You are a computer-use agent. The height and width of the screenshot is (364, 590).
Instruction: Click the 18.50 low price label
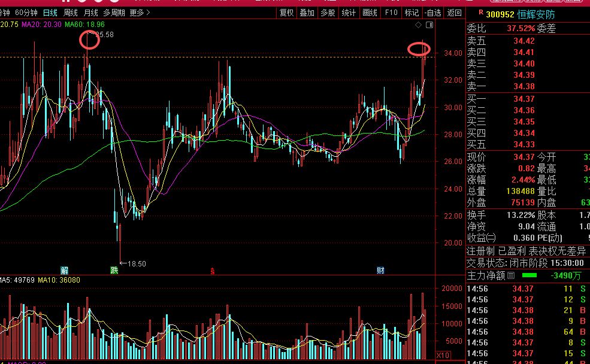[137, 264]
